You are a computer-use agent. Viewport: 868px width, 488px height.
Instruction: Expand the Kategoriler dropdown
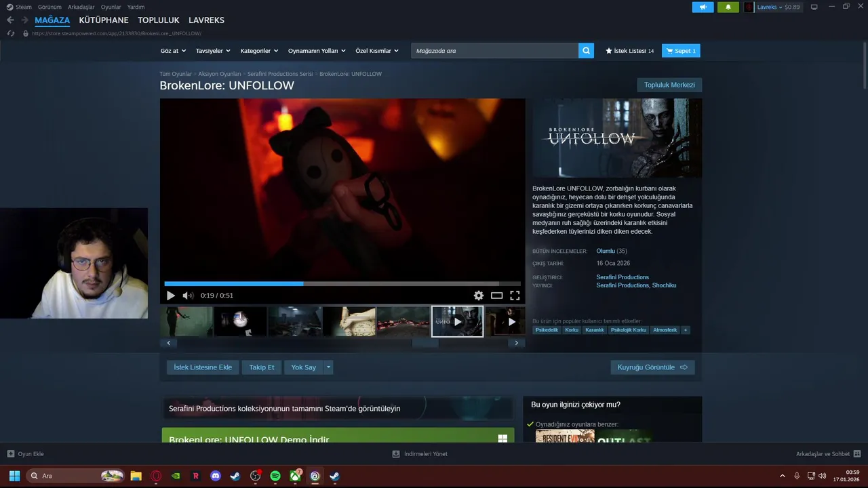click(259, 51)
